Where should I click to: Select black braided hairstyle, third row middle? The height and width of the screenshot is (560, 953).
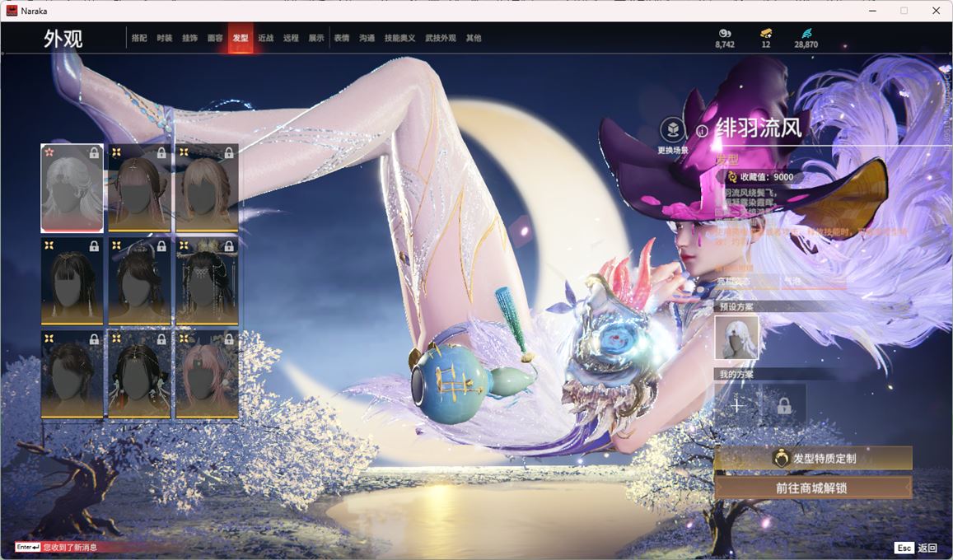pyautogui.click(x=139, y=375)
